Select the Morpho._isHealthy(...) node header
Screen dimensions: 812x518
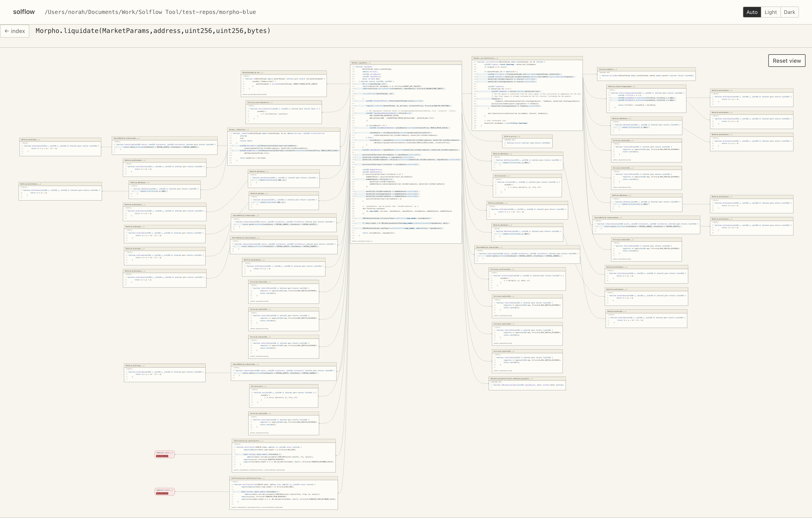pos(284,130)
